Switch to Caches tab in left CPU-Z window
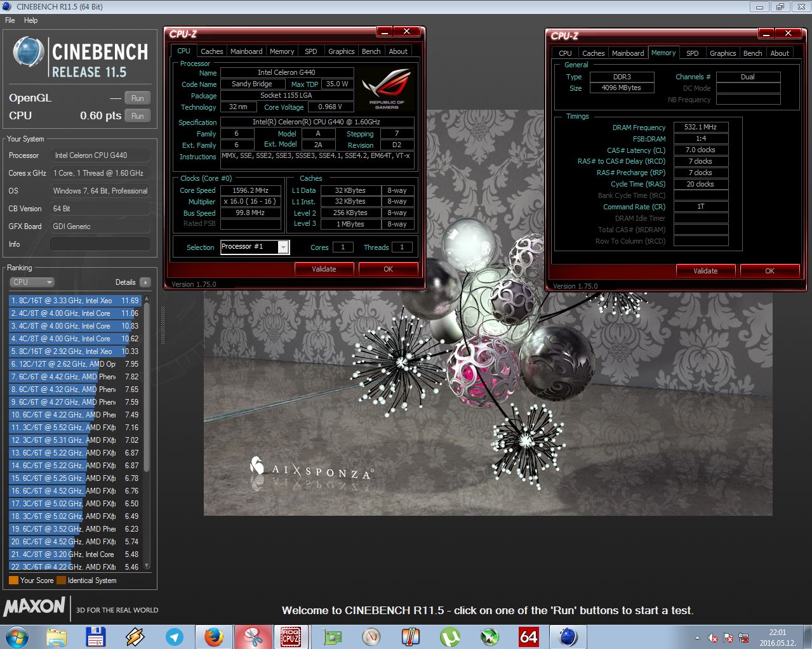812x649 pixels. (x=211, y=51)
